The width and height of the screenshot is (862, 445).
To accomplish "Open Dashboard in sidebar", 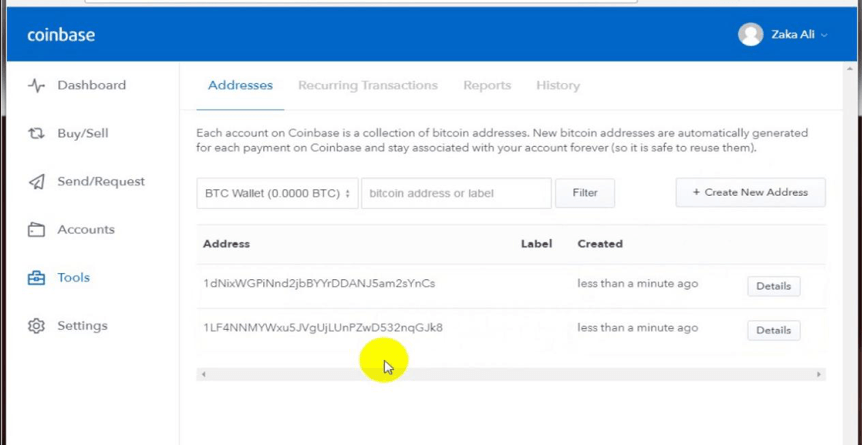I will point(92,85).
